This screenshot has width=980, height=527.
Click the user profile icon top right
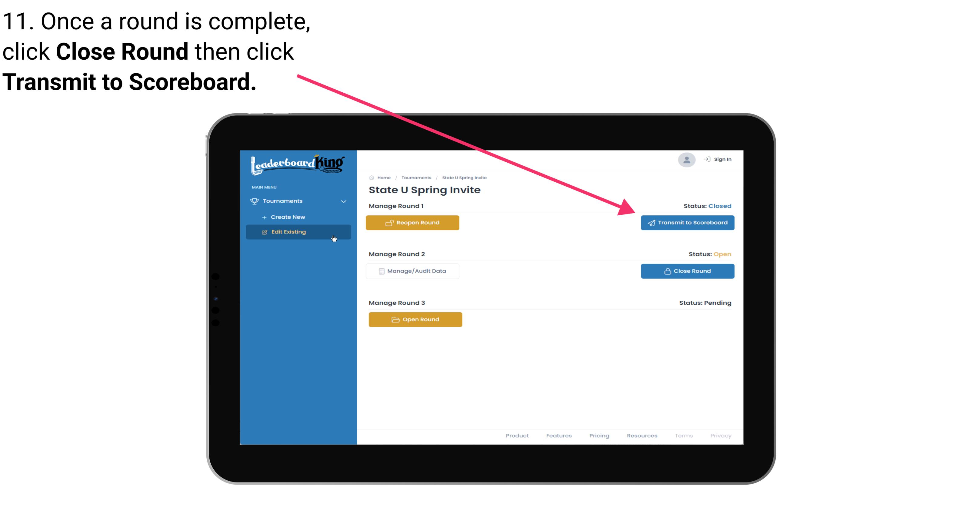687,161
